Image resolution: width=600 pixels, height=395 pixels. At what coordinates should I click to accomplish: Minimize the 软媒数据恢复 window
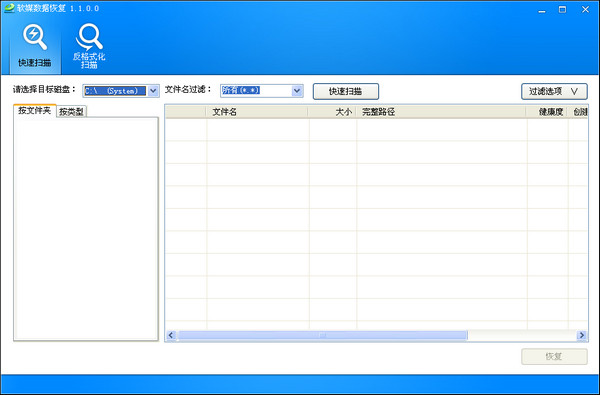542,10
